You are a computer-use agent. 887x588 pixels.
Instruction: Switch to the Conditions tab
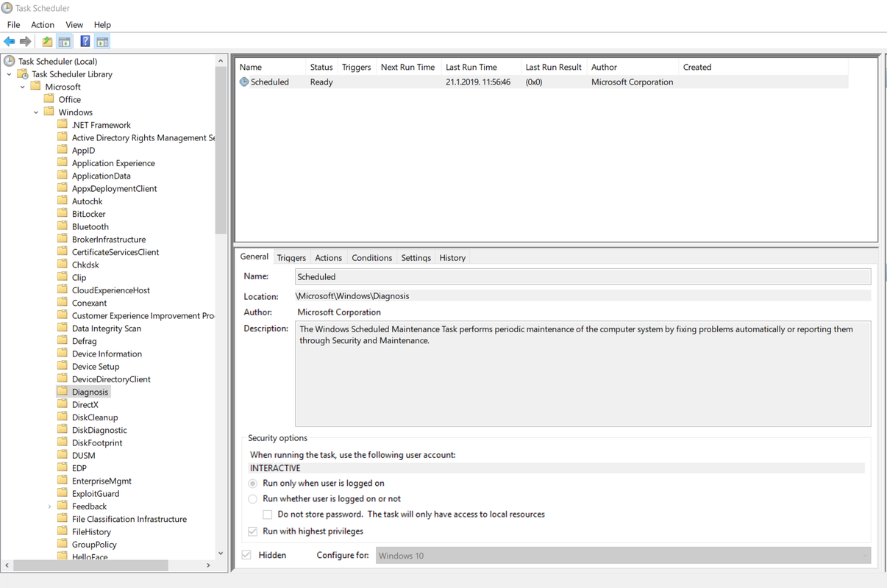click(x=371, y=258)
